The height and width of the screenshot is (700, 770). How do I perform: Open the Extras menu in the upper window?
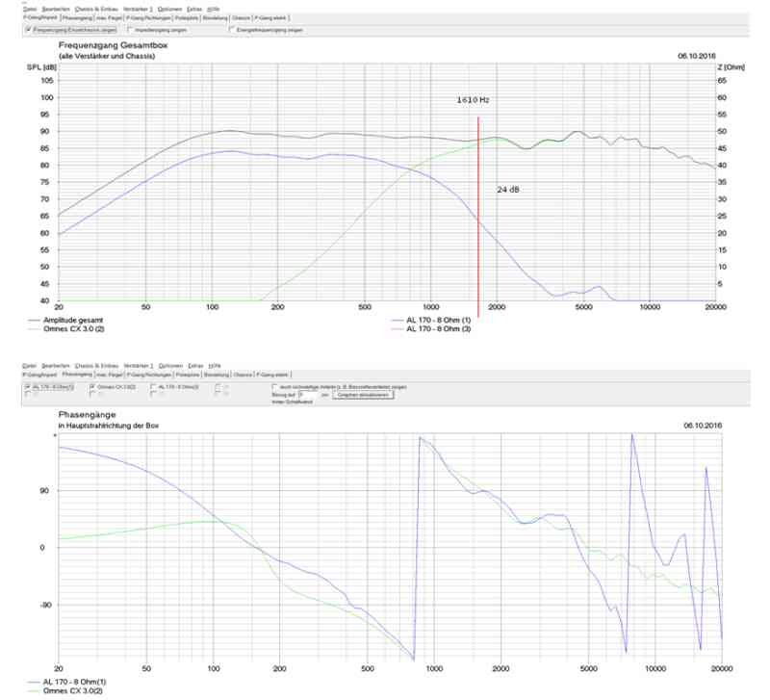coord(195,9)
